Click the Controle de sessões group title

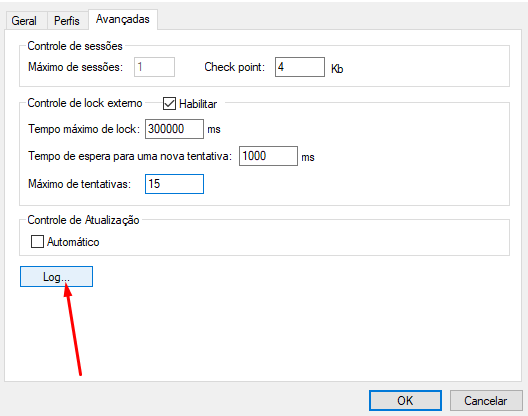75,46
